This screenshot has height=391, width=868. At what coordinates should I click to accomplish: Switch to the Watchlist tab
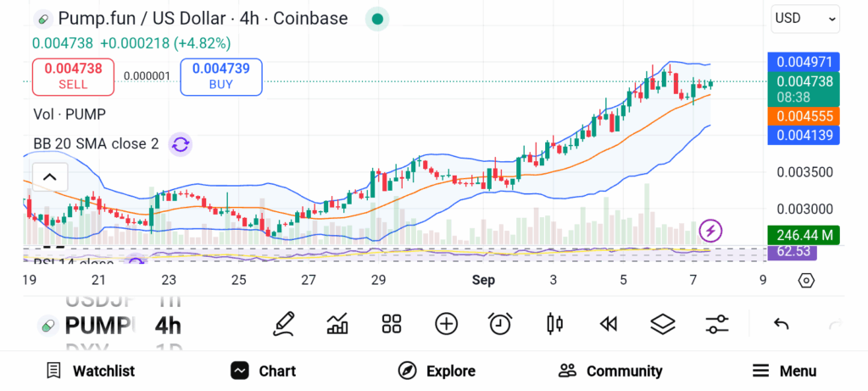[x=90, y=371]
